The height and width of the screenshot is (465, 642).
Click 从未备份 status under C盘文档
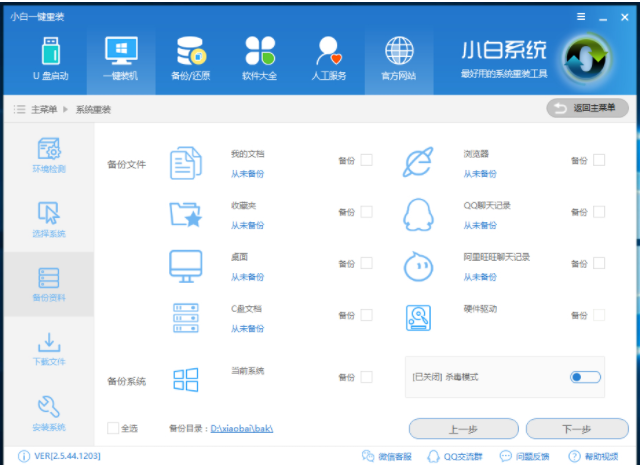247,328
